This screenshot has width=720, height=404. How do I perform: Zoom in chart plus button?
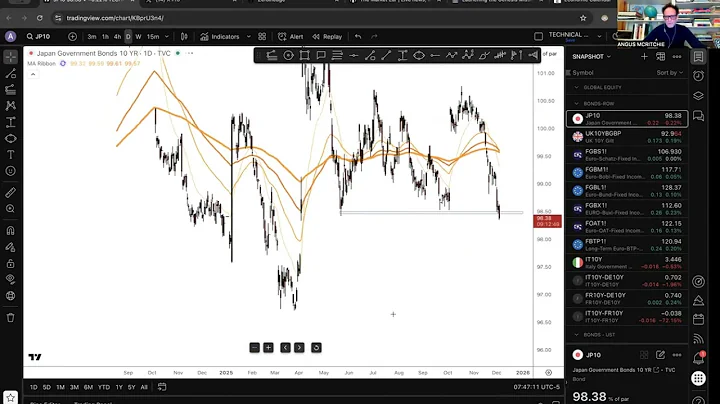pos(269,348)
